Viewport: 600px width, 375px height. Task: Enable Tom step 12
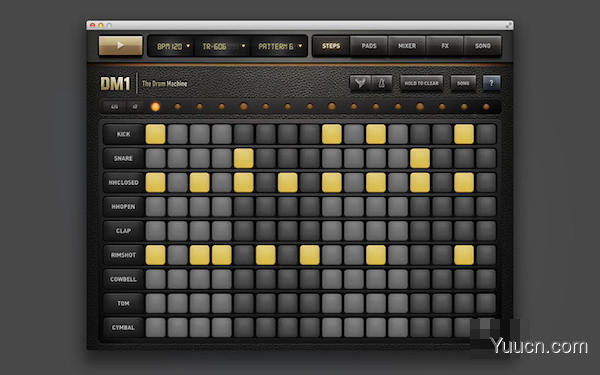[398, 303]
